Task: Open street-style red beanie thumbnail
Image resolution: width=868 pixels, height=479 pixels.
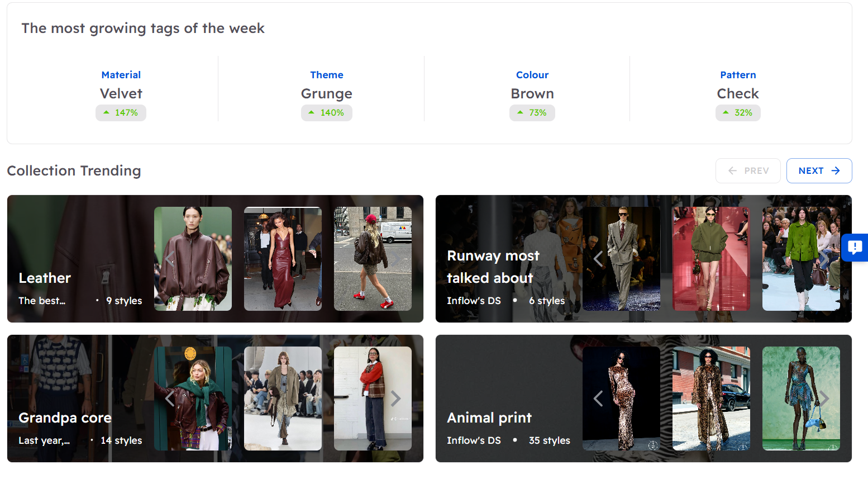Action: (x=373, y=259)
